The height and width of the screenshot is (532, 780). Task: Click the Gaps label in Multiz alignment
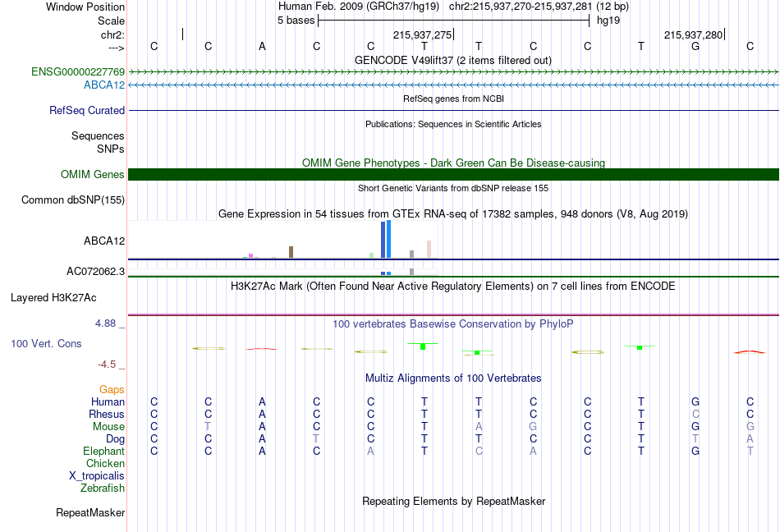click(x=112, y=389)
